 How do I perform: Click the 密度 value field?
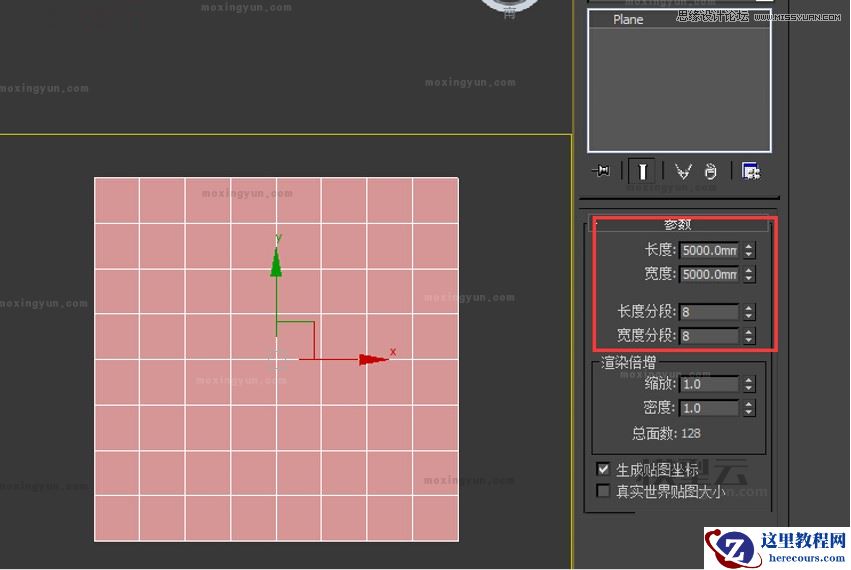tap(709, 408)
